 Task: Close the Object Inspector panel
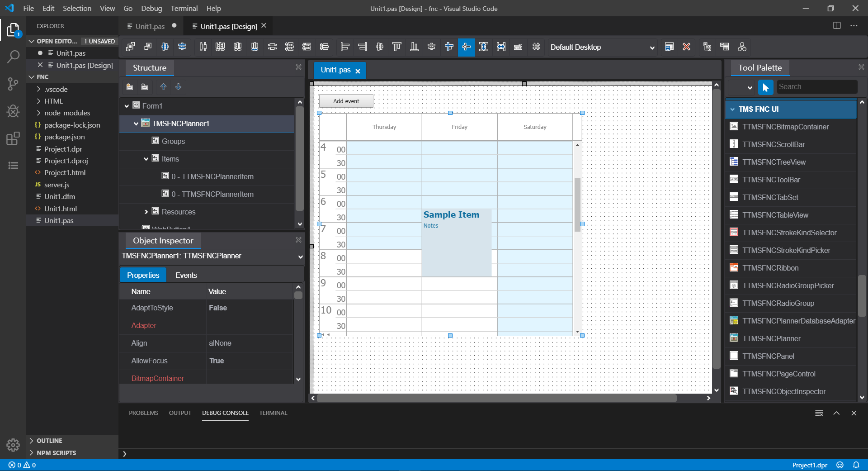click(298, 240)
